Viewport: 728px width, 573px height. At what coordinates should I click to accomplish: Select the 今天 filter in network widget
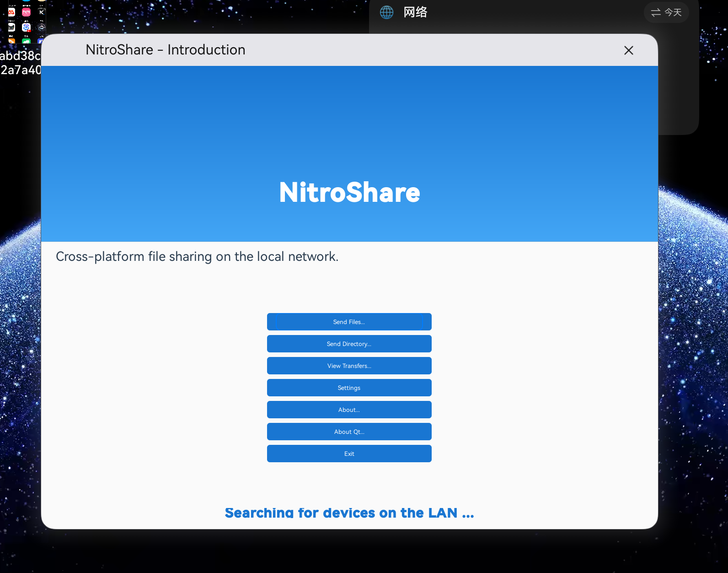pyautogui.click(x=666, y=12)
